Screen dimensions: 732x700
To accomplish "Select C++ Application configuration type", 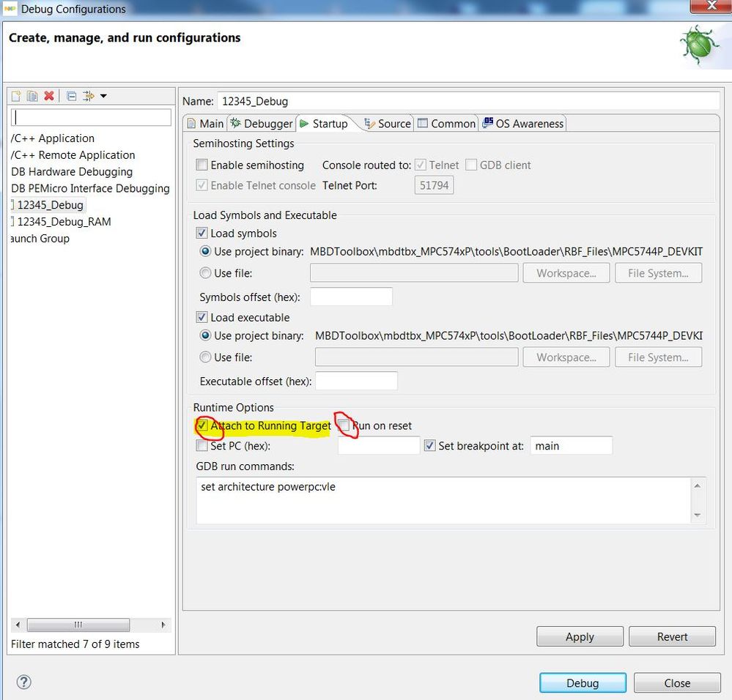I will (53, 138).
